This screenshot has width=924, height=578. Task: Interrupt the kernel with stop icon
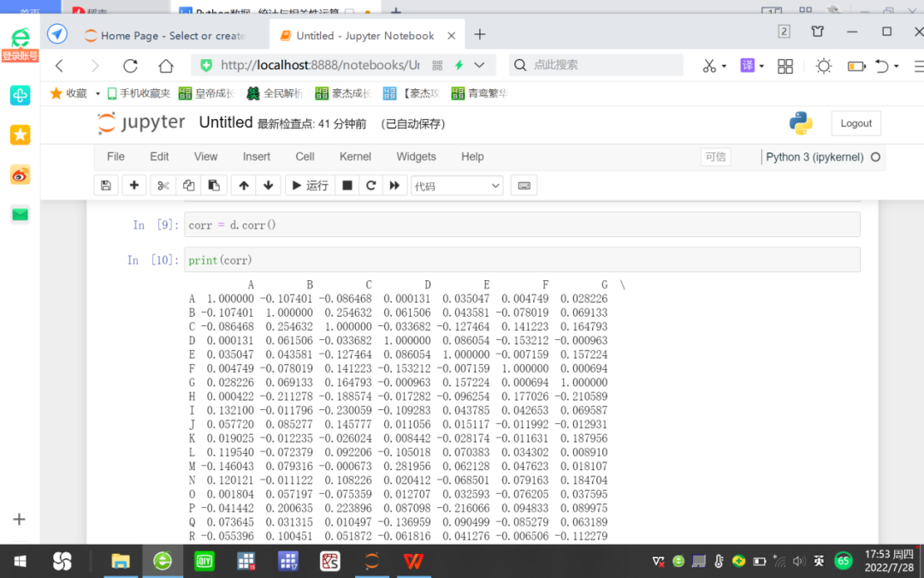[346, 185]
